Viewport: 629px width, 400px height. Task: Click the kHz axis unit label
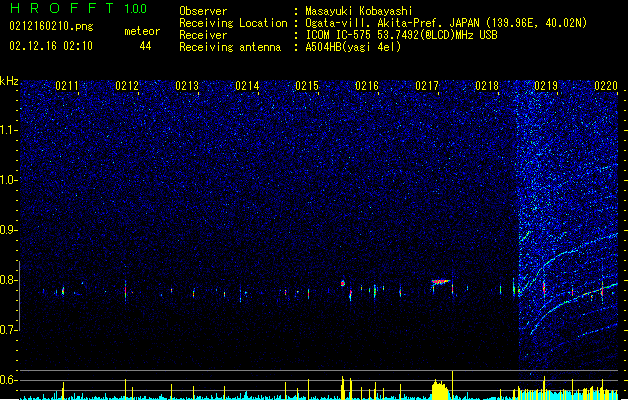click(x=9, y=81)
